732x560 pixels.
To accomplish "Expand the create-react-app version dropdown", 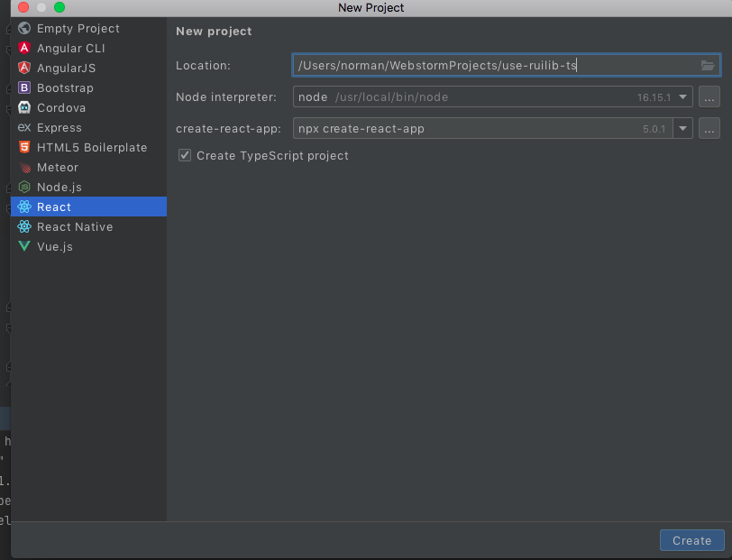I will click(682, 128).
